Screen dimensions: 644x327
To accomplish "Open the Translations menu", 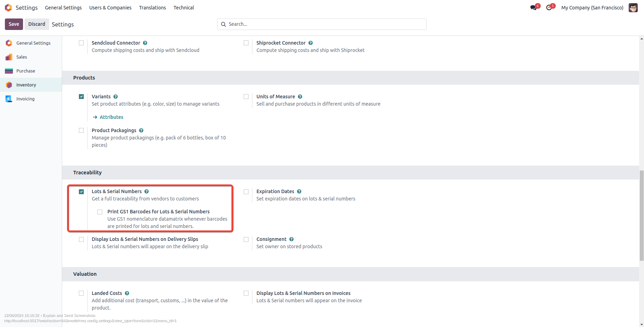I will click(x=153, y=8).
